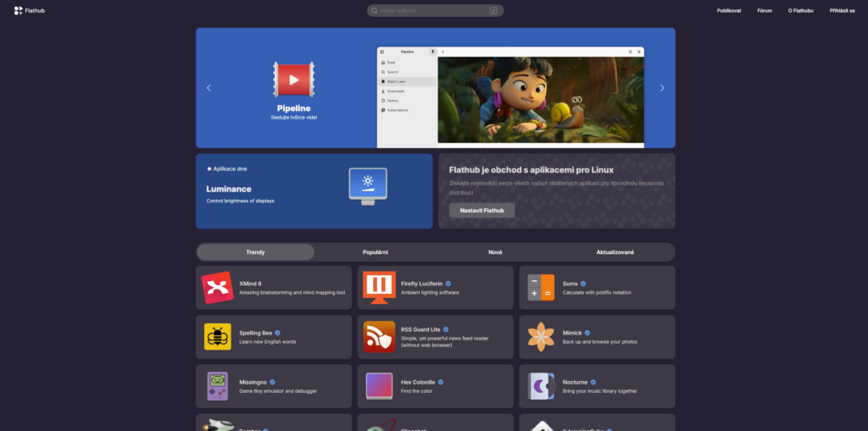Click 'Game Boy emulator and debugger' text
The image size is (868, 431).
coord(278,391)
